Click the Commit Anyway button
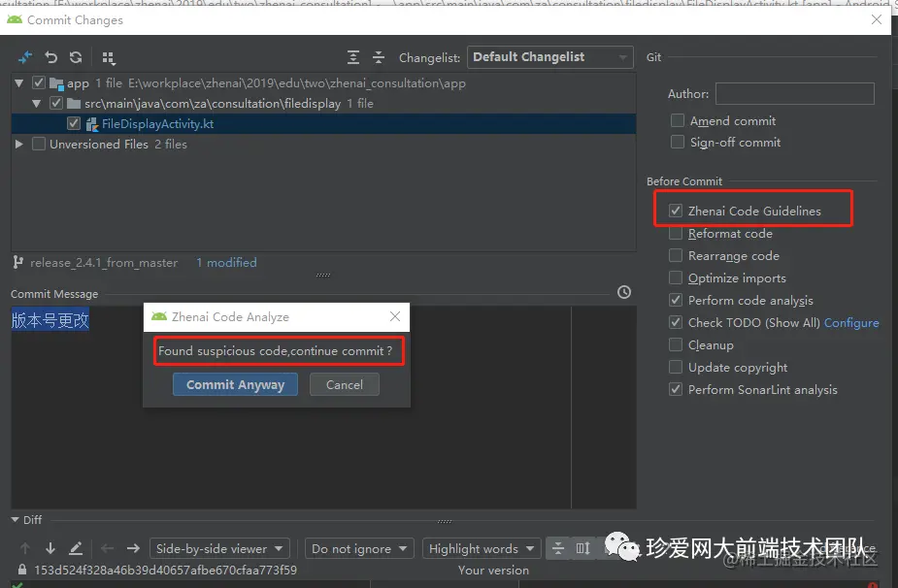Screen dimensions: 898x588 click(x=235, y=384)
